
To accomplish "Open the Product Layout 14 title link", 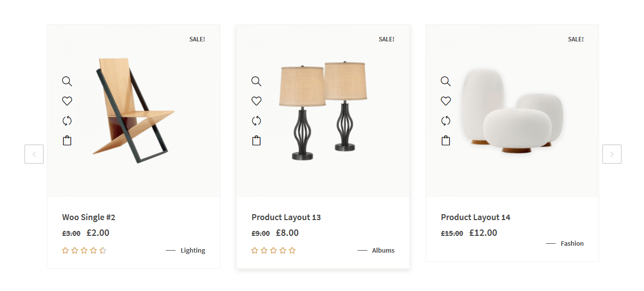I will pyautogui.click(x=475, y=217).
